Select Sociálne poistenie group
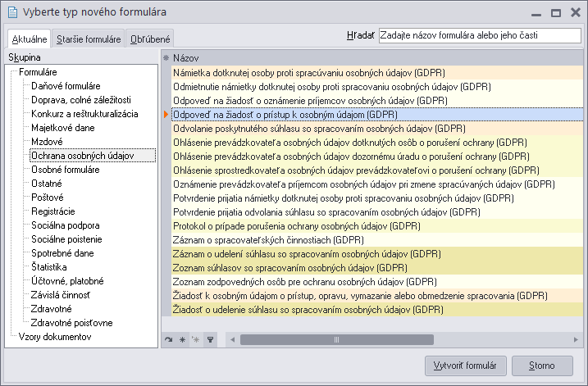 [66, 239]
